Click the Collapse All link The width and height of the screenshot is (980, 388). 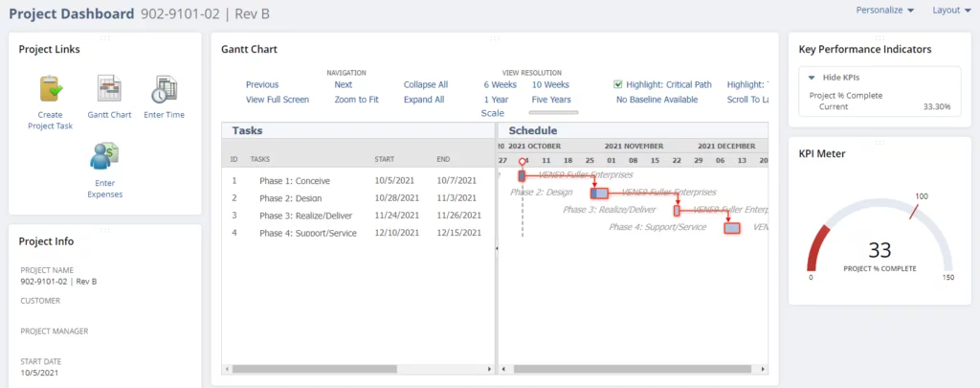pyautogui.click(x=426, y=84)
